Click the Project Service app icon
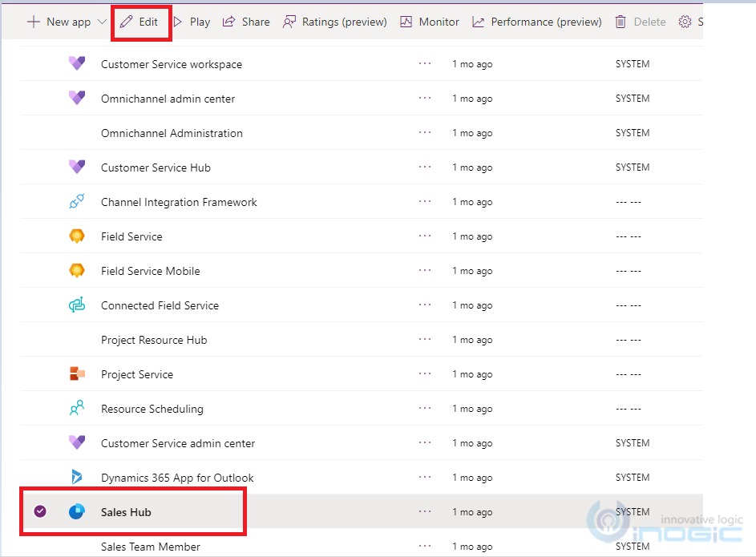This screenshot has height=557, width=756. [77, 374]
